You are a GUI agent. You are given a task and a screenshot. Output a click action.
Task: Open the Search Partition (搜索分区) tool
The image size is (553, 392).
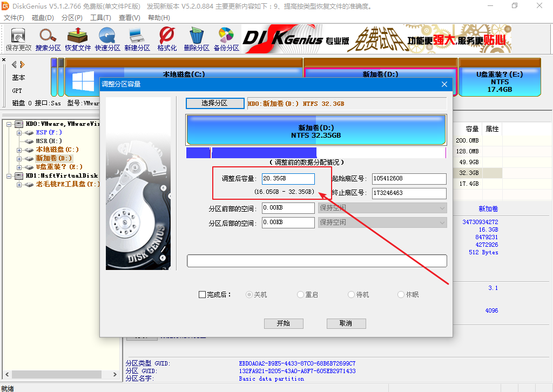coord(48,39)
